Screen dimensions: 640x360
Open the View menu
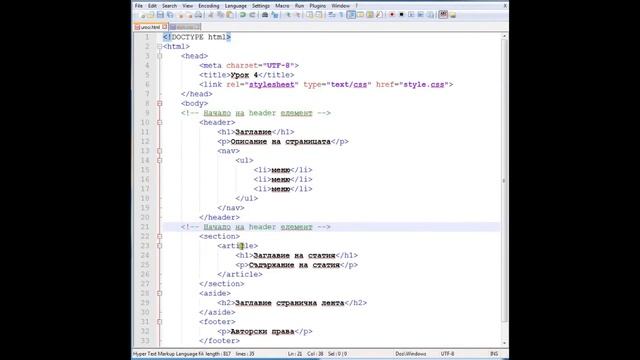click(187, 6)
